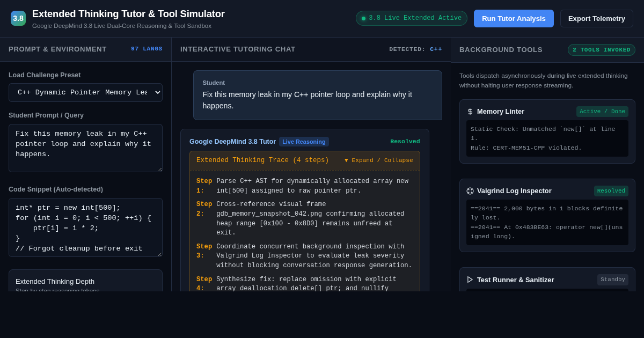Screen dimensions: 644x338
Task: Click the Valgrind log output text
Action: (x=547, y=222)
